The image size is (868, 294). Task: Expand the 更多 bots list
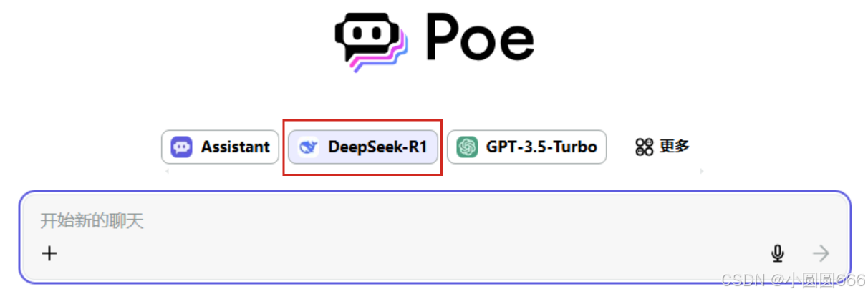(662, 147)
